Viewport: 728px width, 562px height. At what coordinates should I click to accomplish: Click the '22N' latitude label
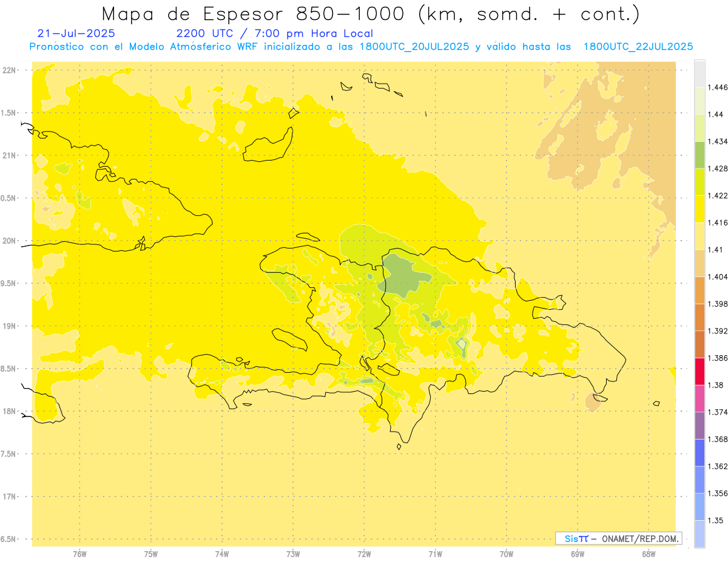[x=10, y=70]
